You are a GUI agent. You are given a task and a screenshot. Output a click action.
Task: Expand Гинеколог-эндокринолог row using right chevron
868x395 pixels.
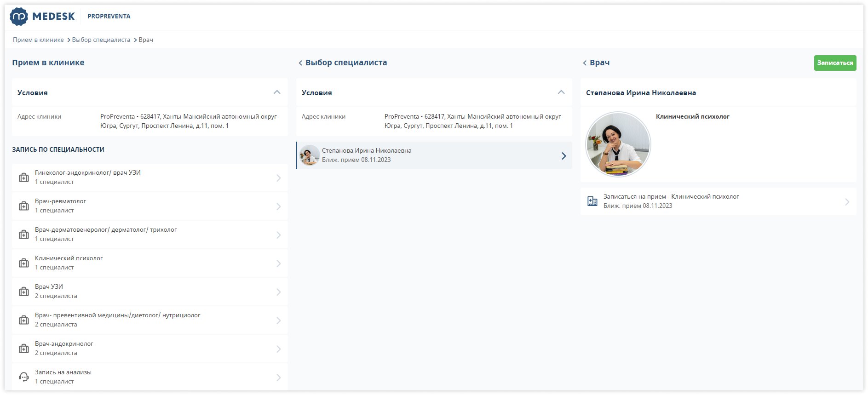pyautogui.click(x=278, y=178)
